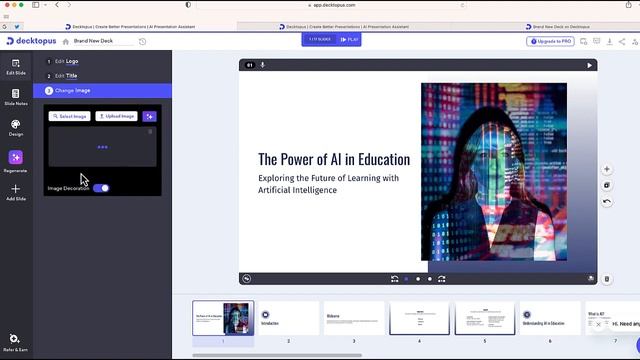Click the Safari privacy shield icon
640x360 pixels.
point(188,5)
